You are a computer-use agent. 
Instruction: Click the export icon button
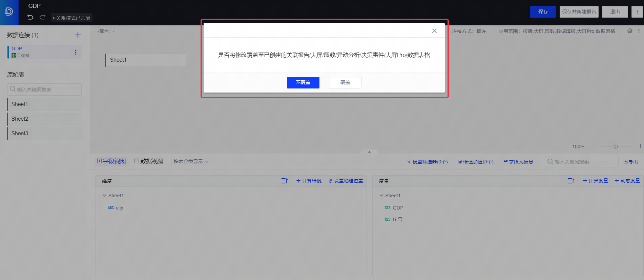(x=630, y=162)
